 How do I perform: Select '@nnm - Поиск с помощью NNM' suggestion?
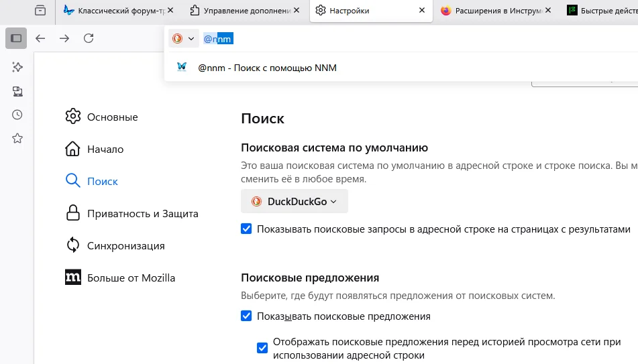[267, 67]
